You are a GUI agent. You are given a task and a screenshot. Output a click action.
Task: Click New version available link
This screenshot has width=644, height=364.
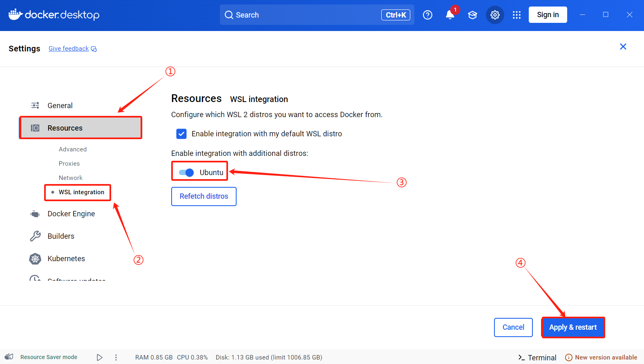(606, 357)
